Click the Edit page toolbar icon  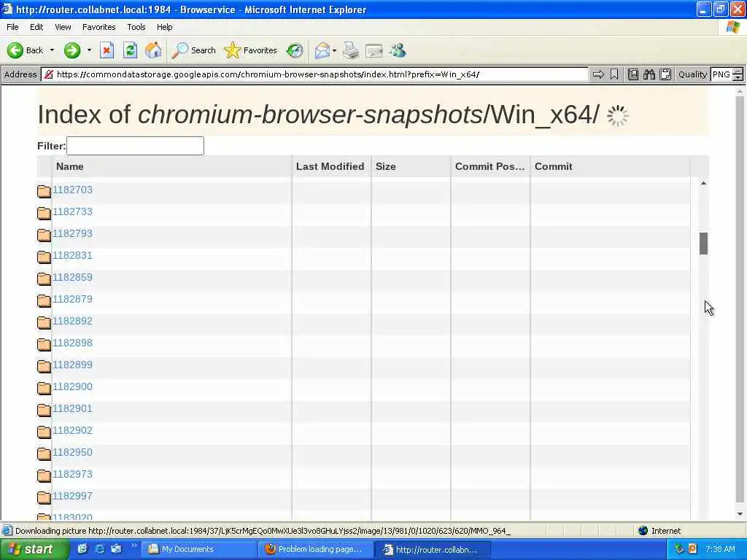(374, 50)
